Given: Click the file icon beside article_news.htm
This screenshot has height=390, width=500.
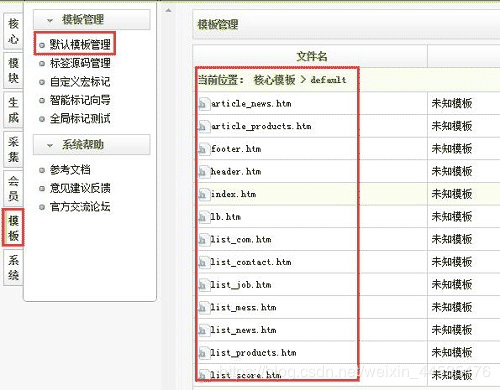Looking at the screenshot, I should (x=203, y=104).
